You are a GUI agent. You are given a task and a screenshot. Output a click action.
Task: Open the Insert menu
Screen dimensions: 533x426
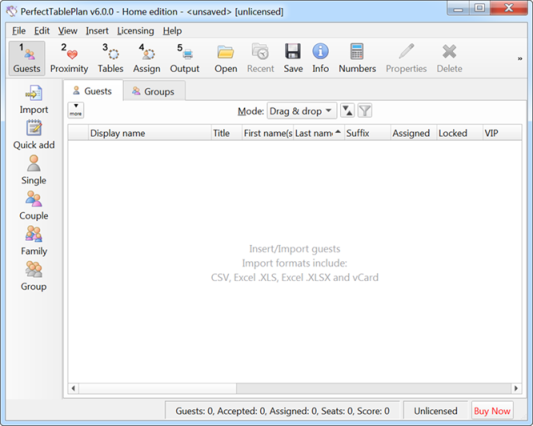click(x=97, y=31)
